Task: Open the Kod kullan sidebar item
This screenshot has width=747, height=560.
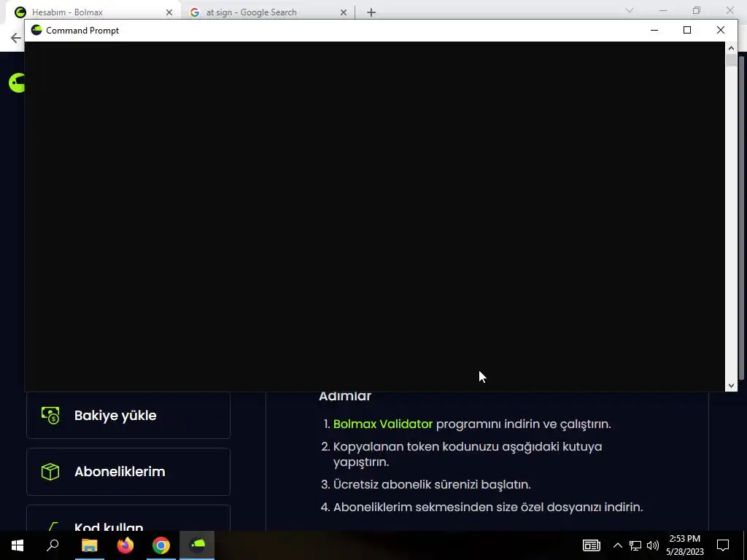Action: point(128,518)
